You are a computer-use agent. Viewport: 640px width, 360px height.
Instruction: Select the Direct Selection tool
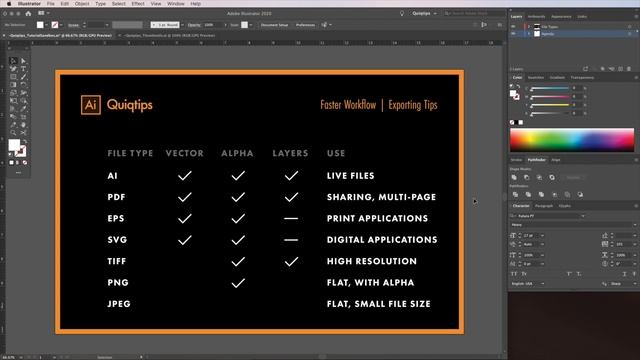coord(24,61)
